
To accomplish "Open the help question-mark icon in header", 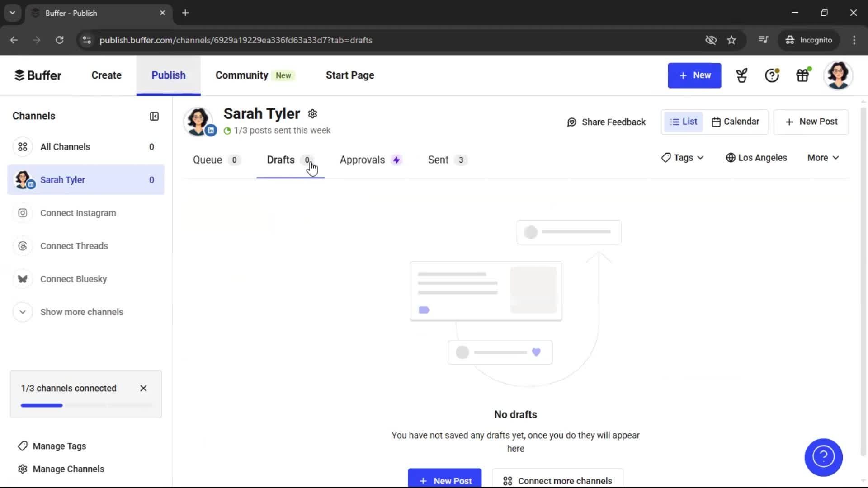I will click(x=772, y=75).
